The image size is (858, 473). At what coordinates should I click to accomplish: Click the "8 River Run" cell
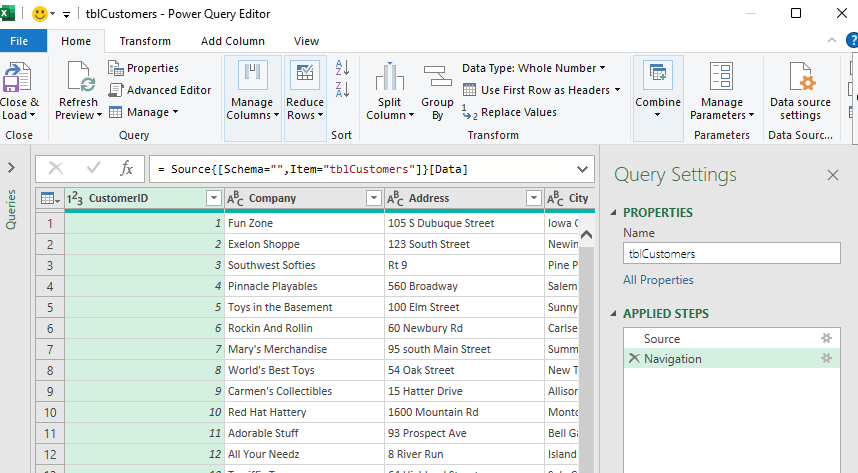pyautogui.click(x=465, y=454)
